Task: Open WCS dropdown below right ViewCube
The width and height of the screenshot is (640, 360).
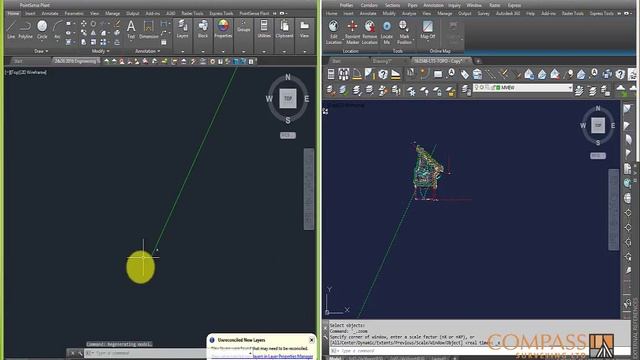Action: click(x=598, y=156)
